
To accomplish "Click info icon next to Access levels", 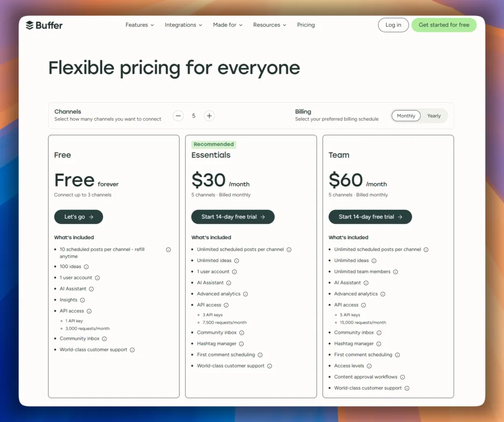I will (x=369, y=366).
